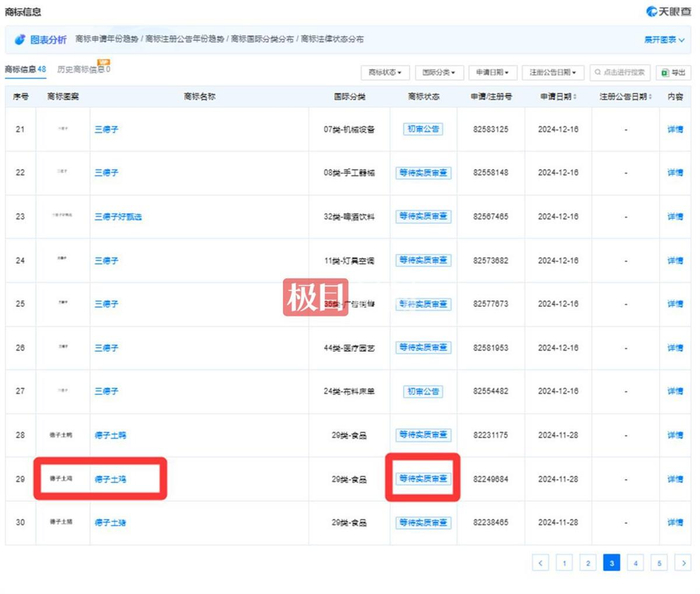
Task: Select the 商标信息 48 tab
Action: 25,69
